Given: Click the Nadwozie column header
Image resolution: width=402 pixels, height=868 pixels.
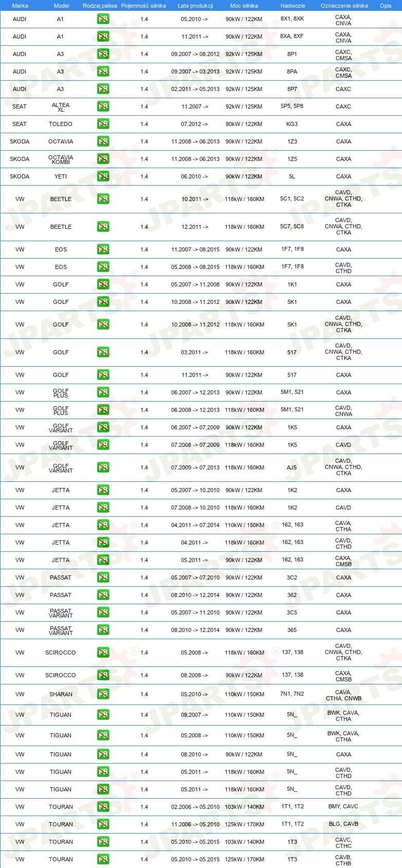Looking at the screenshot, I should tap(293, 6).
